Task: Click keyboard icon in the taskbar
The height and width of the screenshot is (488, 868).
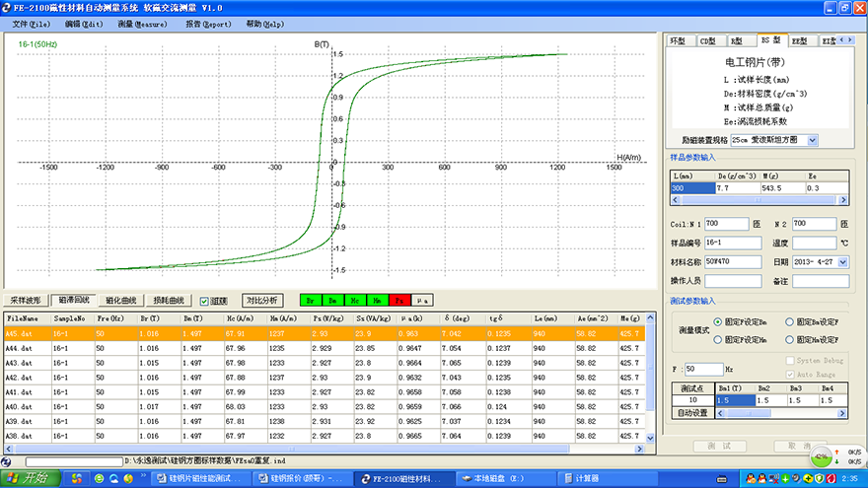Action: click(x=722, y=479)
